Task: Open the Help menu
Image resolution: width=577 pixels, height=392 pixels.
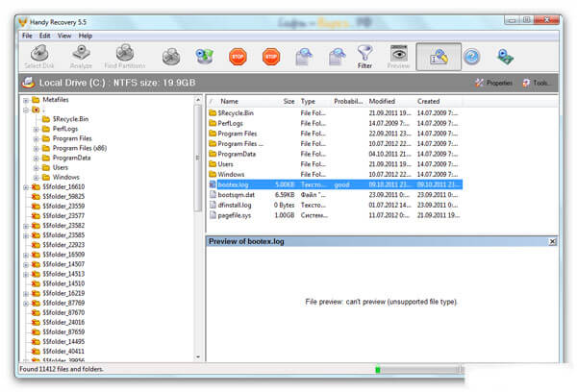Action: click(x=86, y=36)
